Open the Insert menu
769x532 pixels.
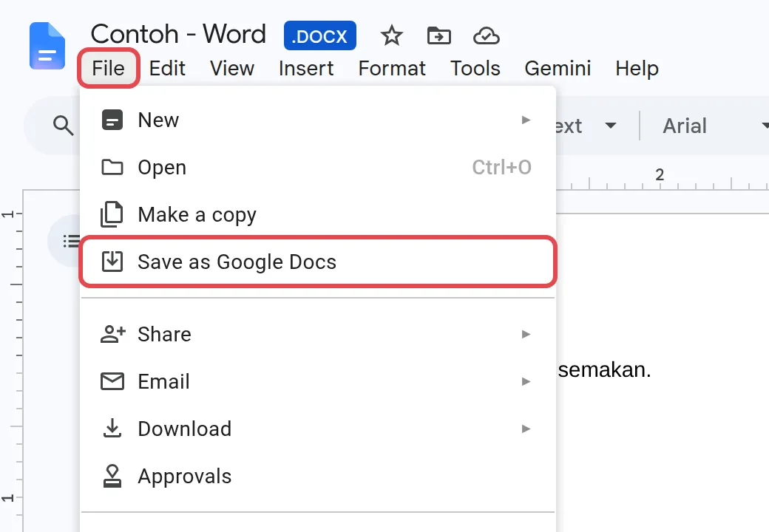coord(306,68)
